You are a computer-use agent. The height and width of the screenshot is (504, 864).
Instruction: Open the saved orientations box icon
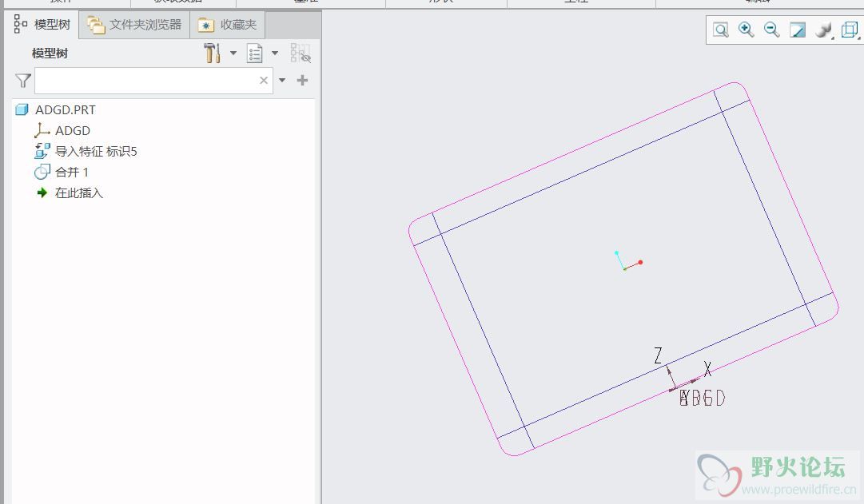(x=850, y=30)
